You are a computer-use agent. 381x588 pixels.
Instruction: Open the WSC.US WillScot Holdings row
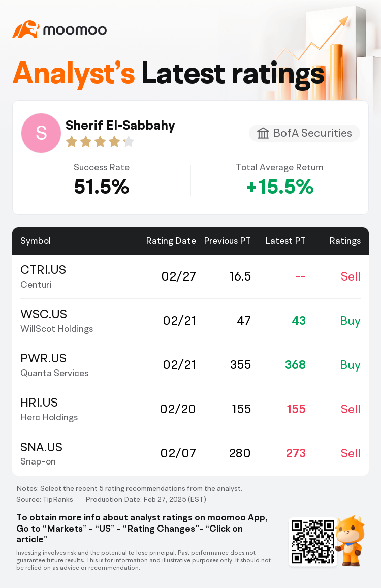190,321
